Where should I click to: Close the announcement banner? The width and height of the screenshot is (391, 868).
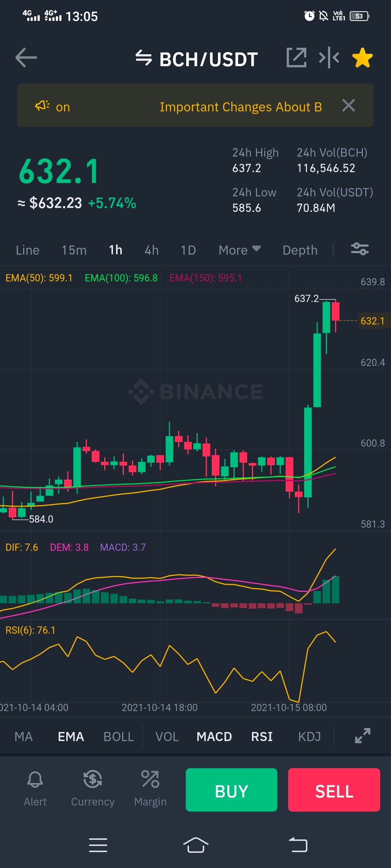point(349,106)
